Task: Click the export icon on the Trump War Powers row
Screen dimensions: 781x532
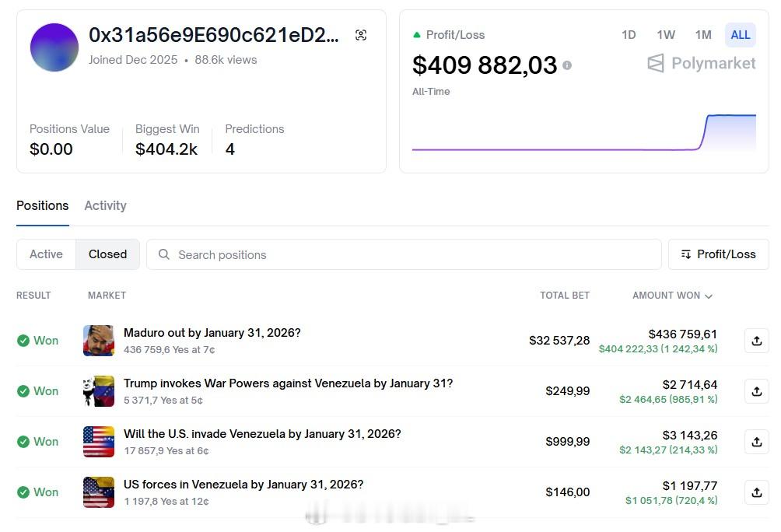Action: (756, 391)
